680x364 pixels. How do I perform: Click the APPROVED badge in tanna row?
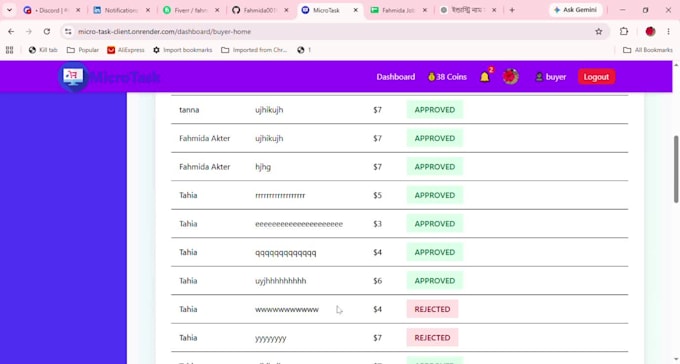tap(435, 110)
